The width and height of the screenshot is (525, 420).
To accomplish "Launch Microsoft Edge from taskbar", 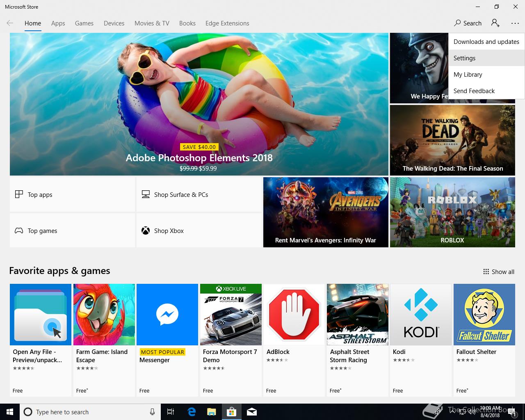I will [x=192, y=412].
